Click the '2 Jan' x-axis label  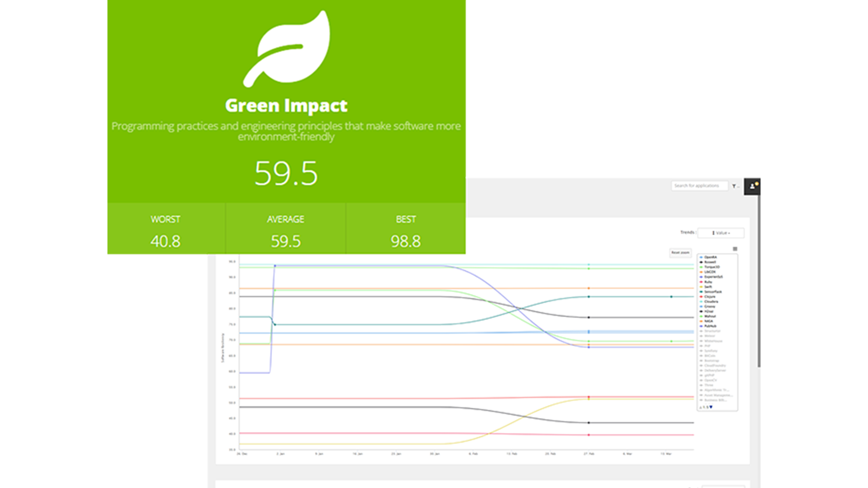click(281, 454)
